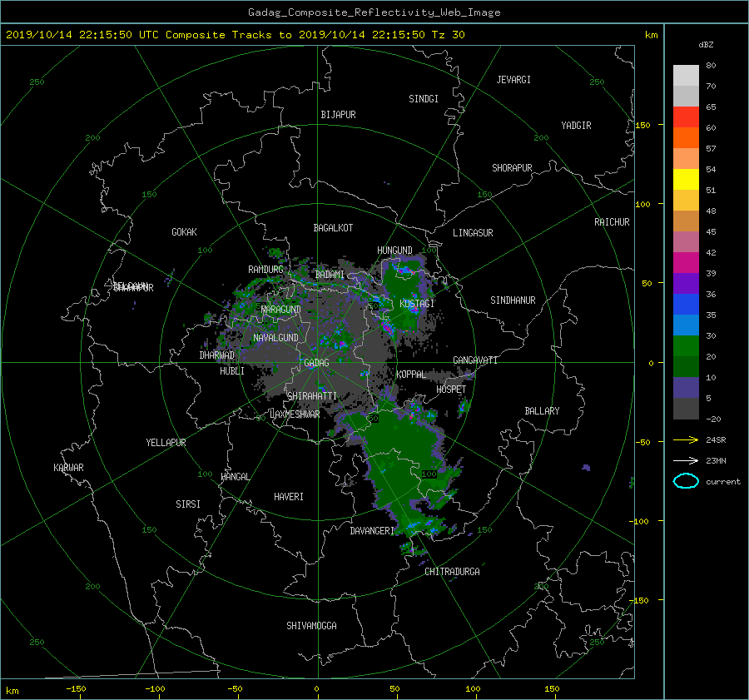Click the JEVARGI city label
Screen dimensions: 749x700
click(513, 80)
